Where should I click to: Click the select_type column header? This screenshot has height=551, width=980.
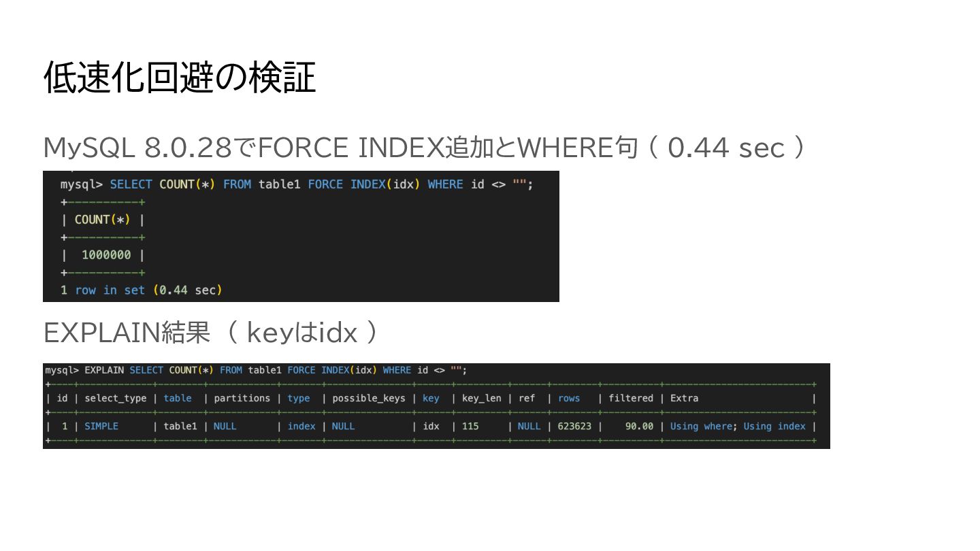[x=116, y=399]
